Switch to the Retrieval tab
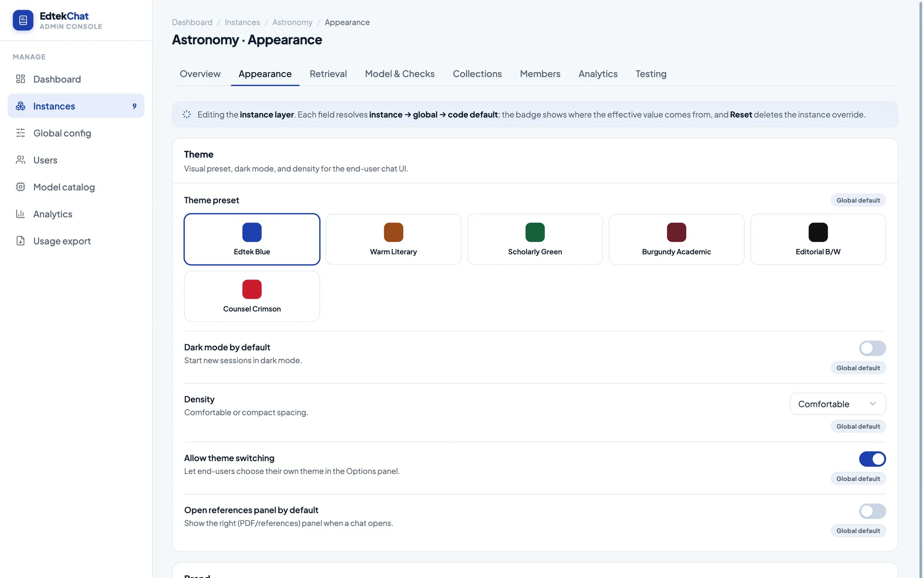This screenshot has width=924, height=578. [x=328, y=74]
